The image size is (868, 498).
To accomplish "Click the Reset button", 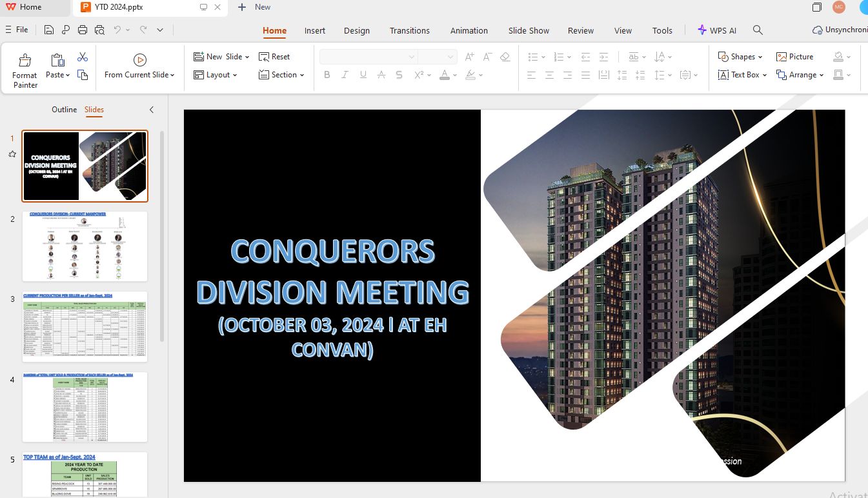I will [274, 57].
